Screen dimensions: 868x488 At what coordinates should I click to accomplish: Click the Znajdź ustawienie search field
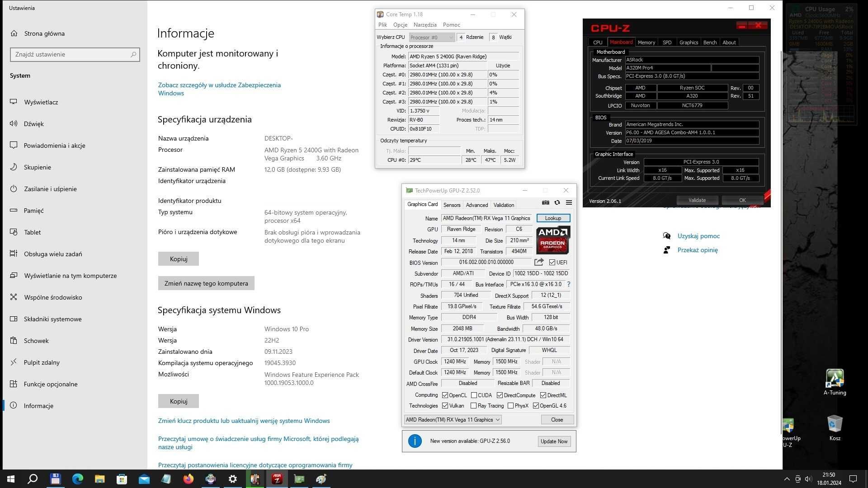tap(75, 54)
